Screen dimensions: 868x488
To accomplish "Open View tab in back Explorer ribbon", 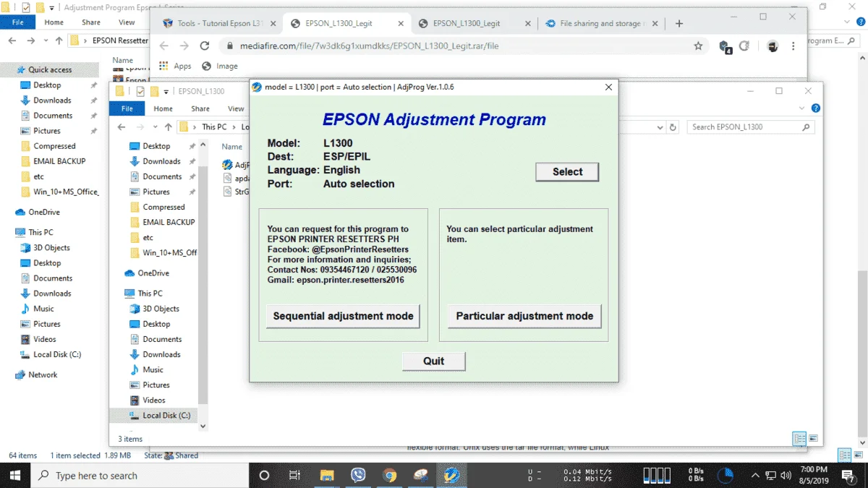I will coord(127,22).
